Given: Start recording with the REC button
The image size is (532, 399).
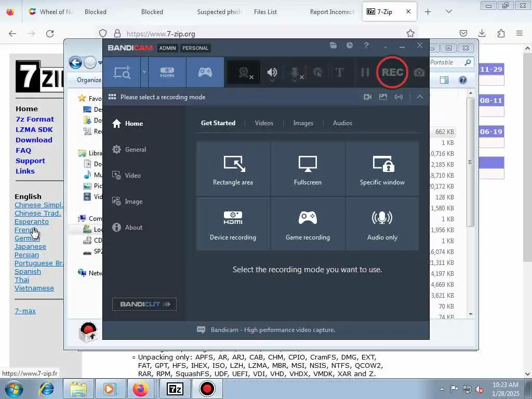Looking at the screenshot, I should 392,72.
